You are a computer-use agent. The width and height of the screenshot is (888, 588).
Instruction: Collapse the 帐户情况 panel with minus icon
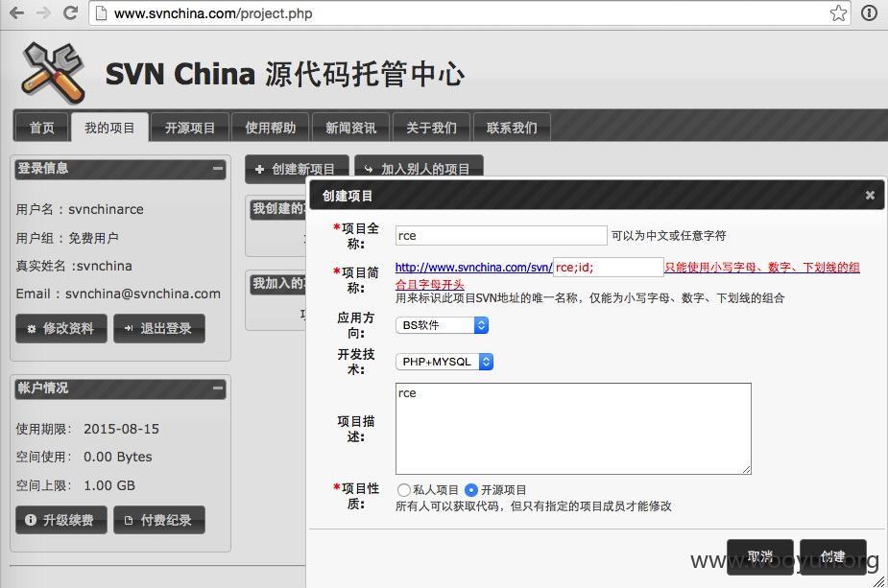click(x=218, y=388)
